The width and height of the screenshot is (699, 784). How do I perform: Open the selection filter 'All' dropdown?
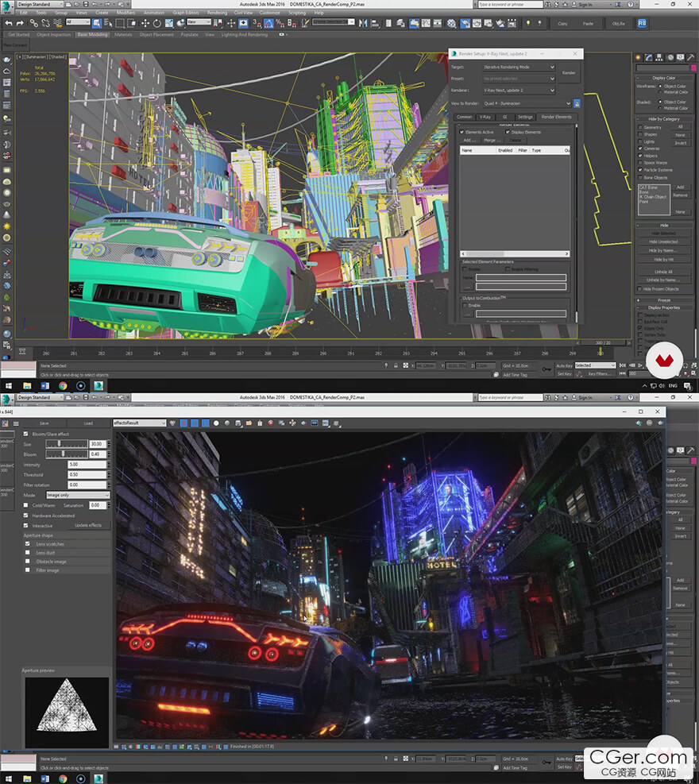[x=78, y=22]
